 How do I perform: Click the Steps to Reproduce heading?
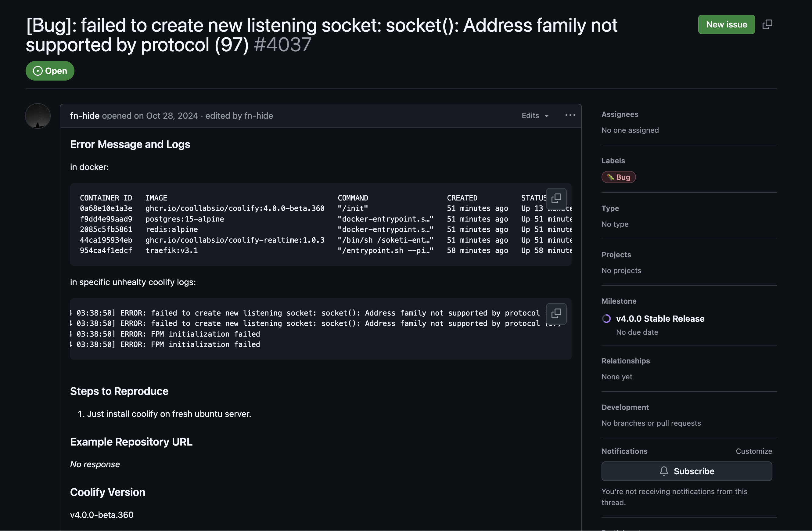click(x=119, y=391)
